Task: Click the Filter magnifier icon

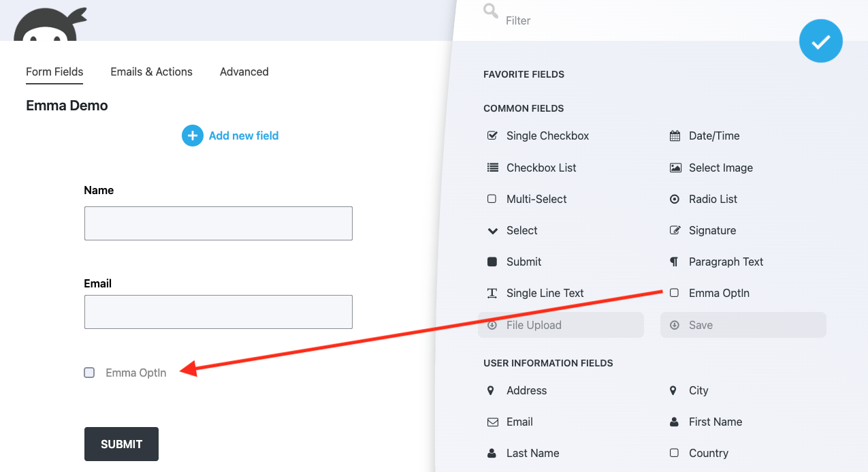Action: click(x=491, y=12)
